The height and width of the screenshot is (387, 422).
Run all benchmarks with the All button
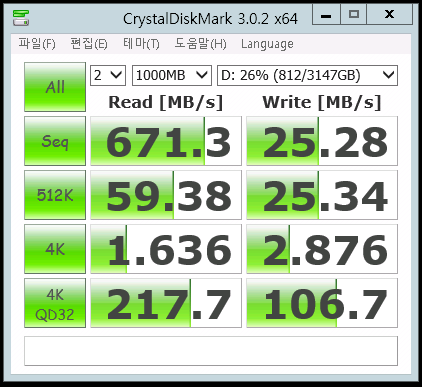point(55,87)
